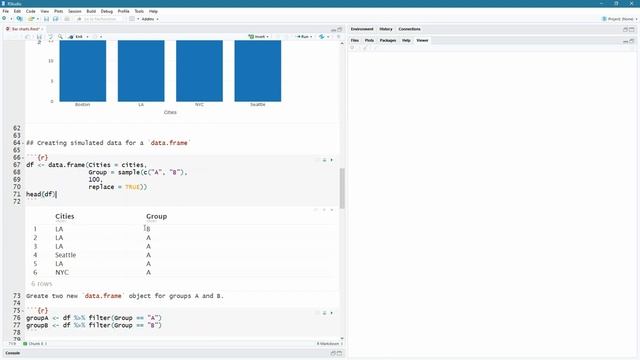Open the View menu
Viewport: 640px width, 360px height.
44,11
